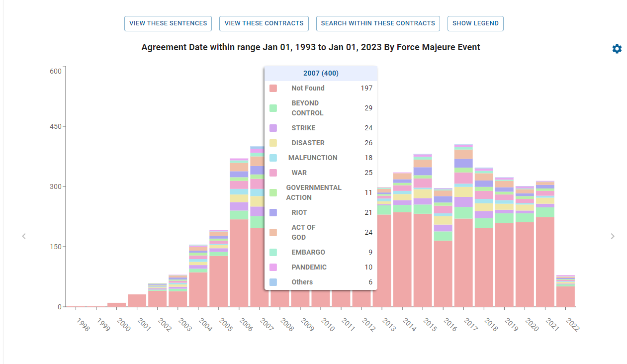Click the "DISASTER" label text
The width and height of the screenshot is (627, 364).
308,143
